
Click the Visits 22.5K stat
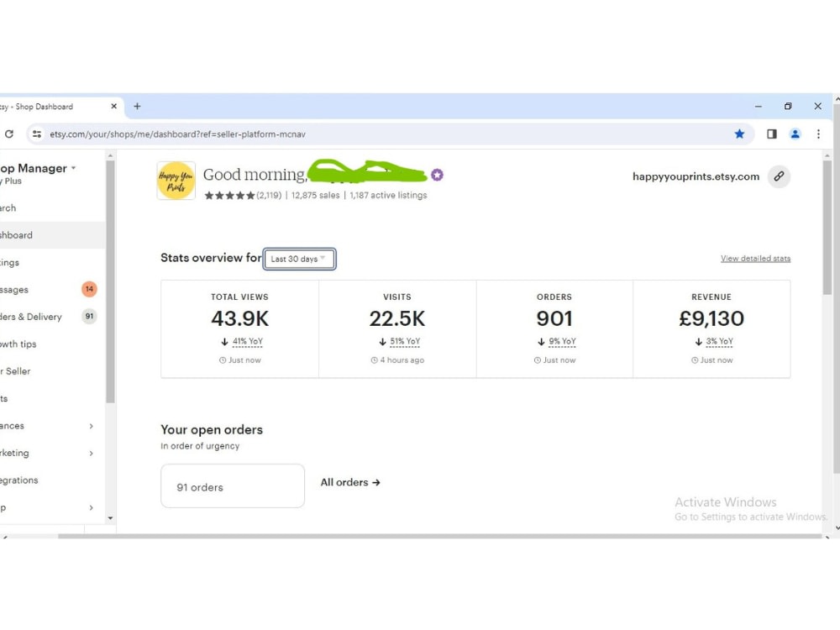click(x=397, y=318)
